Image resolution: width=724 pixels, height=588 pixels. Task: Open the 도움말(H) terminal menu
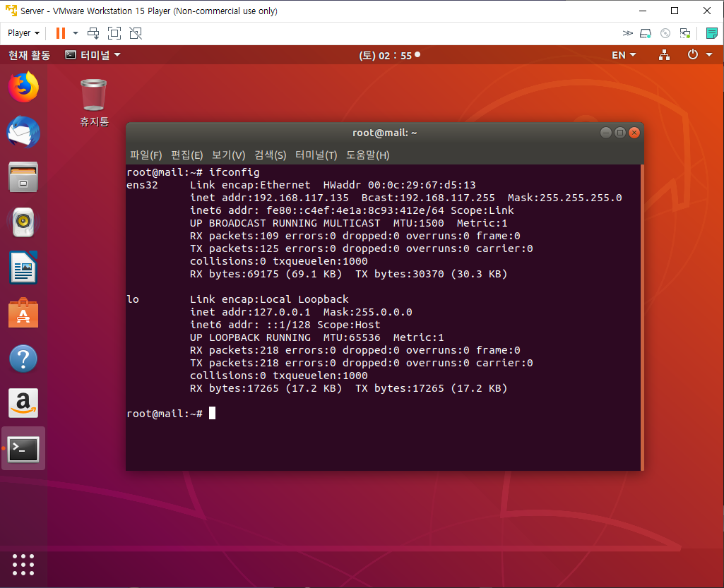[368, 155]
